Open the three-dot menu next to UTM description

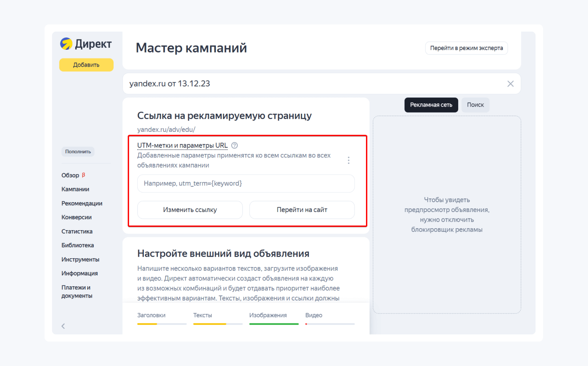[349, 160]
